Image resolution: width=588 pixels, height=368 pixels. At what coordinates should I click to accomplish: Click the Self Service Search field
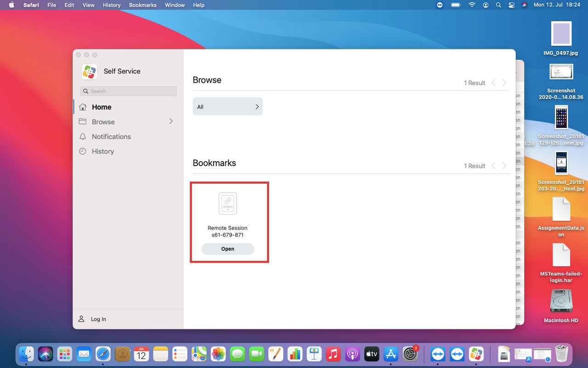pyautogui.click(x=128, y=91)
